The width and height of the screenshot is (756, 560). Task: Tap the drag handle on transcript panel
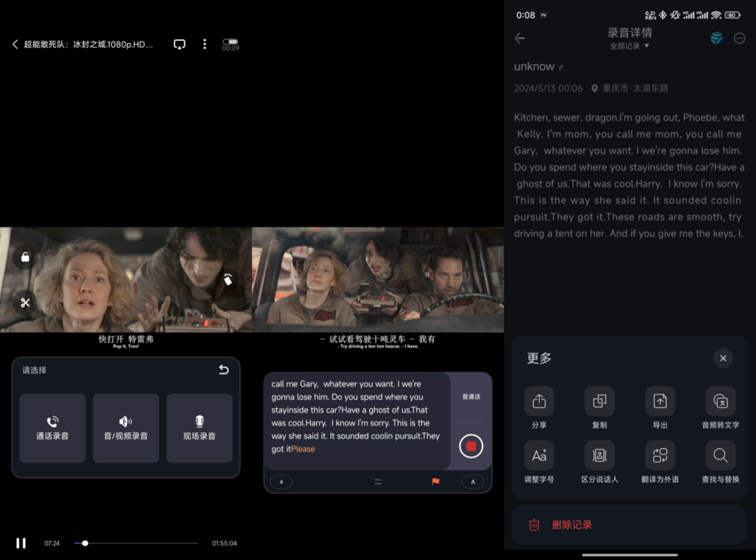coord(378,481)
